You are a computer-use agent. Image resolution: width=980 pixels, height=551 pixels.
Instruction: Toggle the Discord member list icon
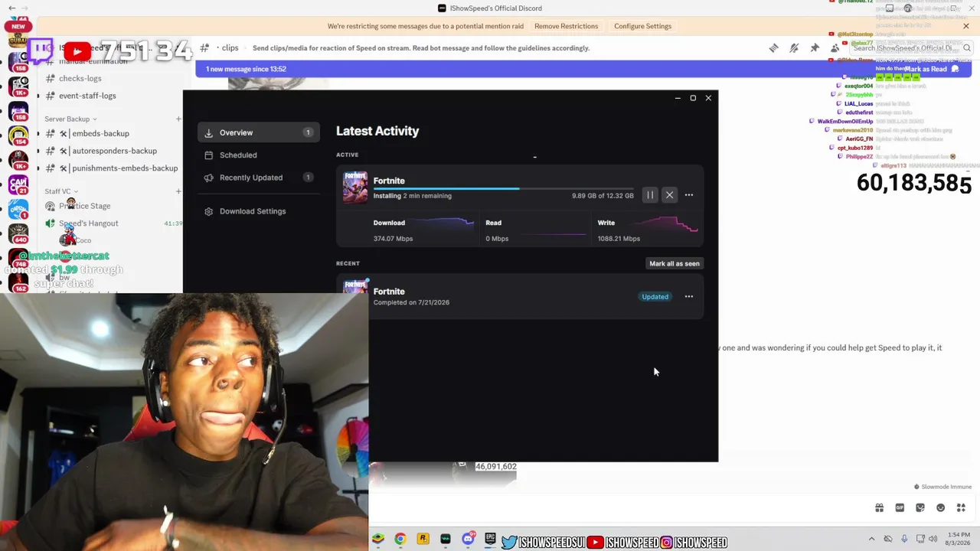[x=835, y=48]
